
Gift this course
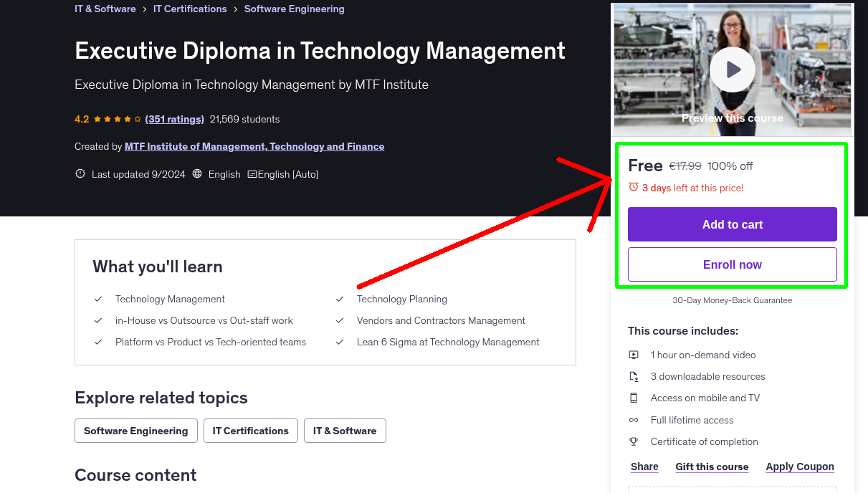[712, 466]
